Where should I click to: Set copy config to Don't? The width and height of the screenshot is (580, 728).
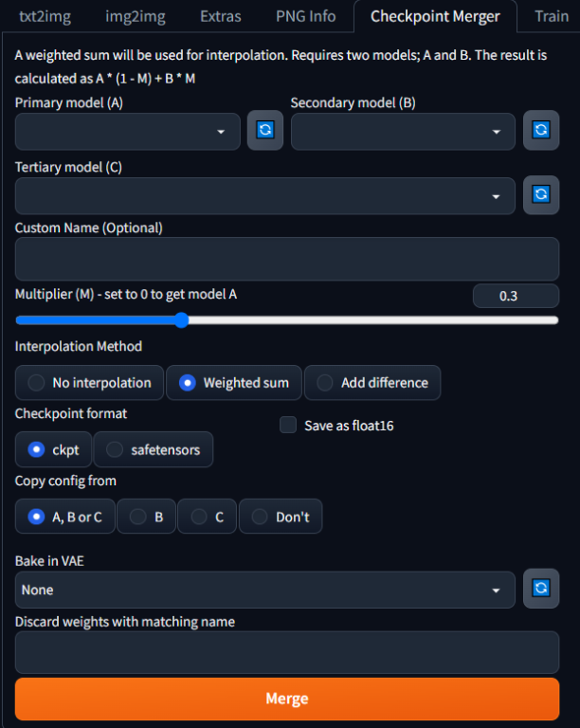(281, 517)
